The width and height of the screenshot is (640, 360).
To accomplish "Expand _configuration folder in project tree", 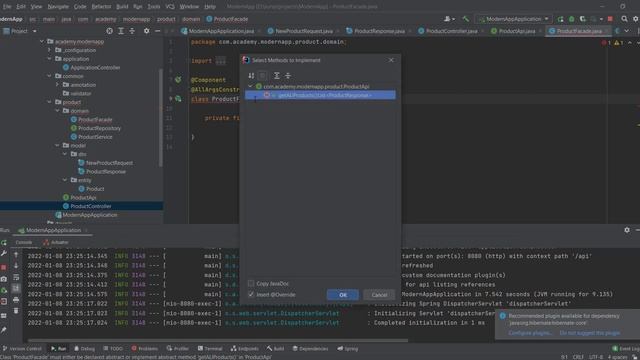I will point(49,50).
